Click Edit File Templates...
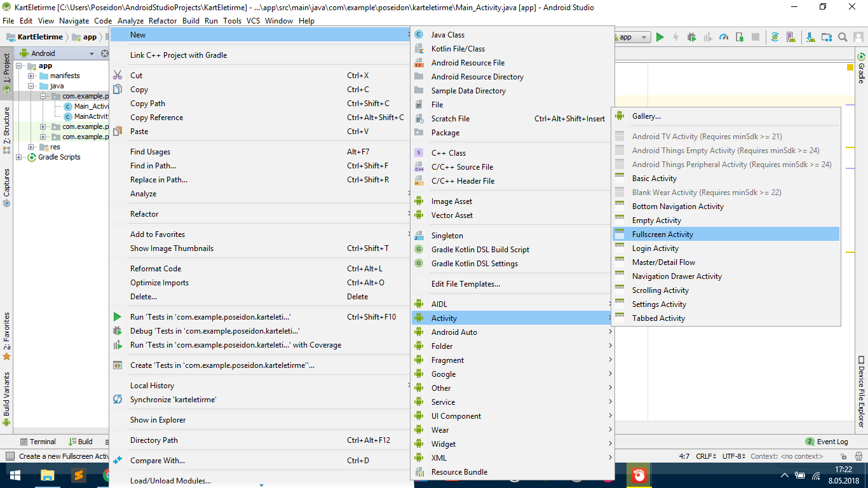Viewport: 868px width, 488px height. click(513, 284)
